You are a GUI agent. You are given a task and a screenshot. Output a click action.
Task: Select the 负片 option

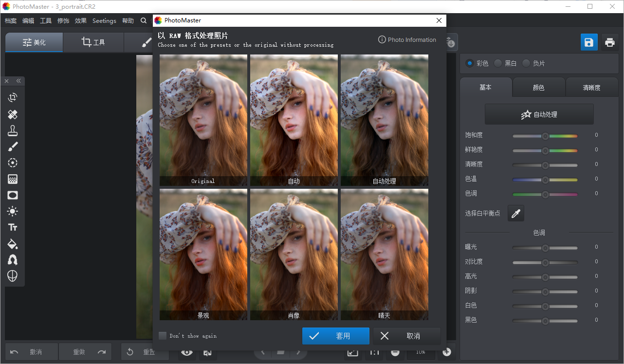point(526,63)
